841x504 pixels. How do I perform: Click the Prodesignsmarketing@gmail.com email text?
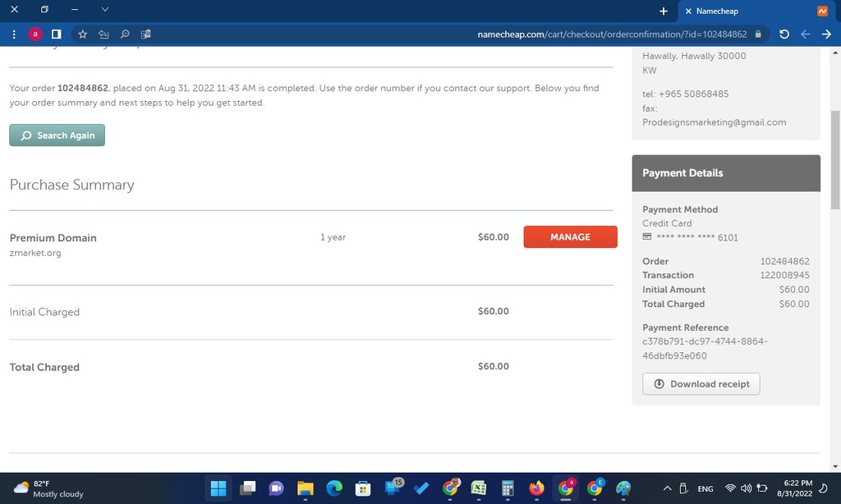pyautogui.click(x=714, y=122)
